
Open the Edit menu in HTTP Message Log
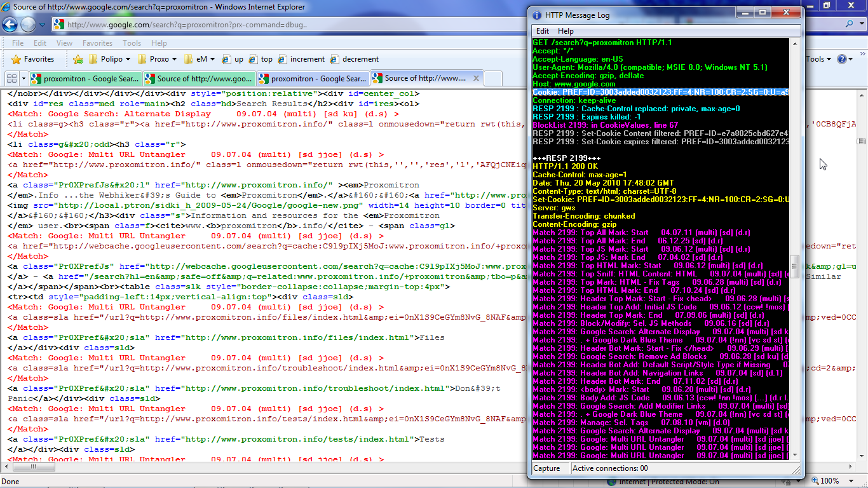[x=543, y=31]
